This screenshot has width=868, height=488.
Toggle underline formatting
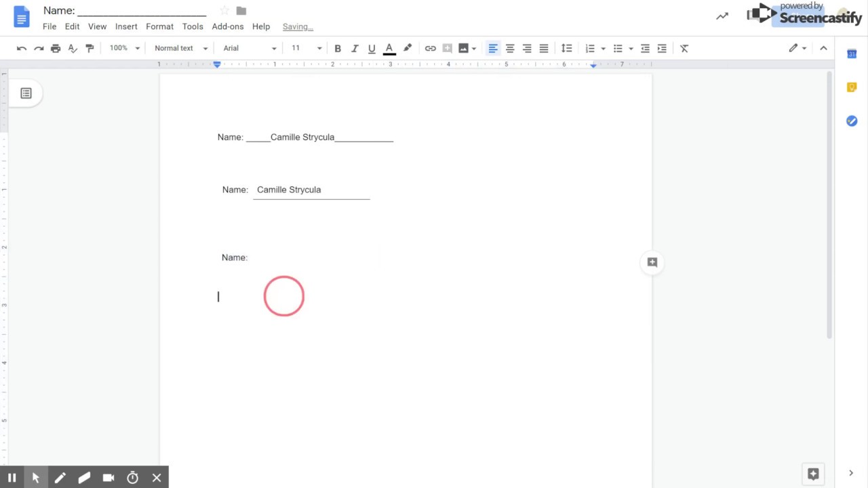372,48
